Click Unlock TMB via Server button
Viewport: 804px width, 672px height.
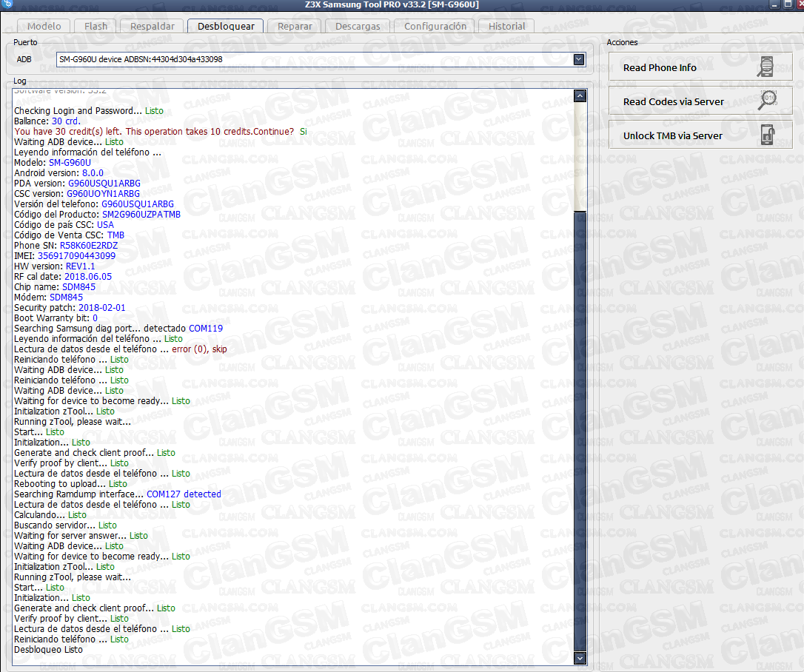(700, 135)
